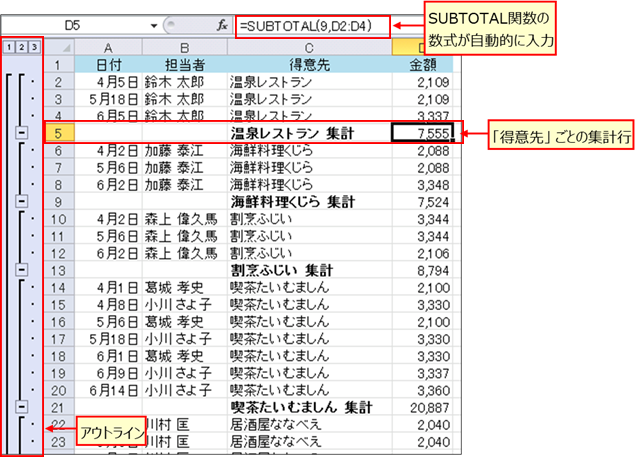Click the date cell 6月14日
644x457 pixels.
point(108,390)
